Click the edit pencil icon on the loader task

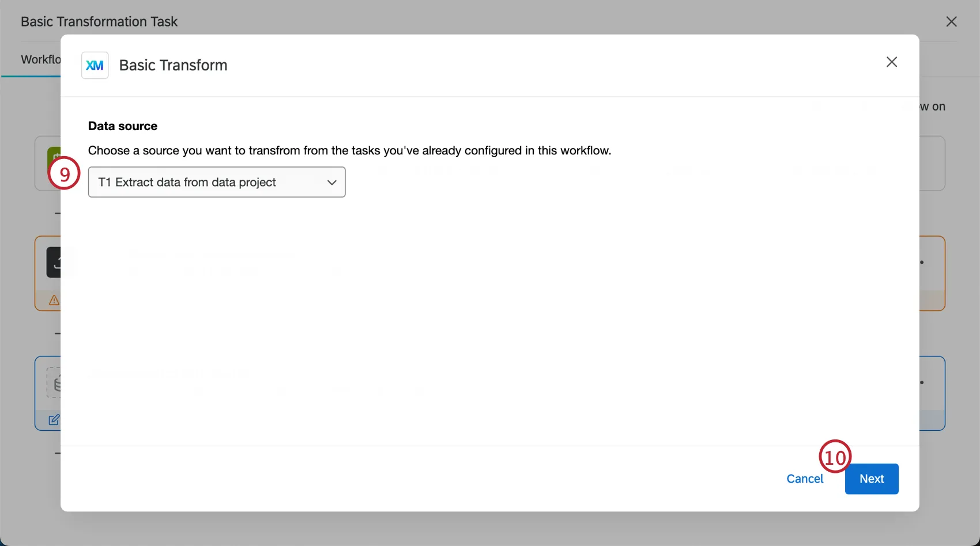coord(54,420)
